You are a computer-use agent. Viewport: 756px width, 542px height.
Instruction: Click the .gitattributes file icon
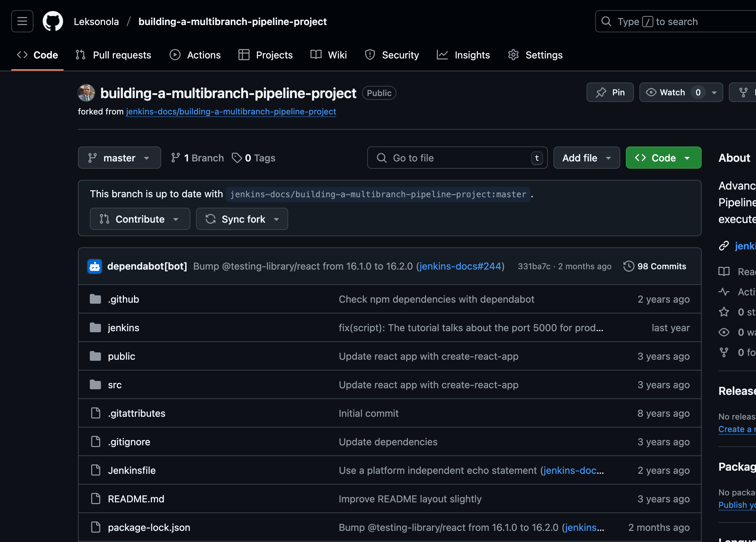95,413
